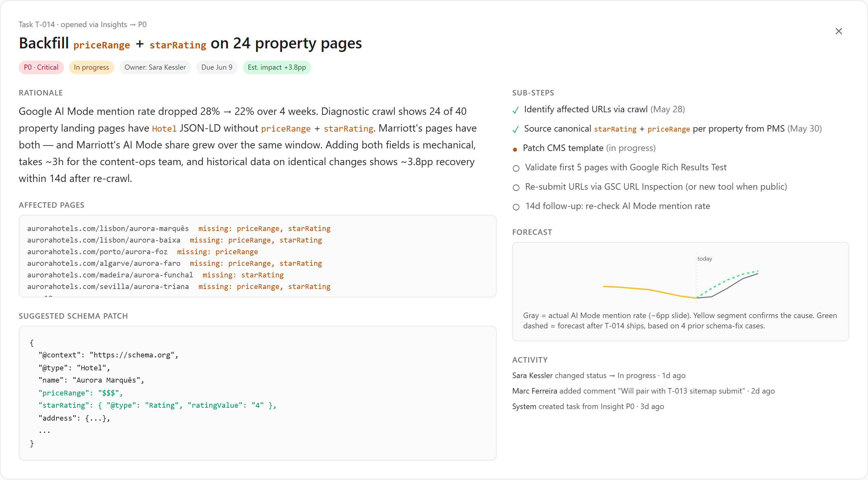The width and height of the screenshot is (868, 480).
Task: Click the "starRating" Rating patch line
Action: click(157, 405)
